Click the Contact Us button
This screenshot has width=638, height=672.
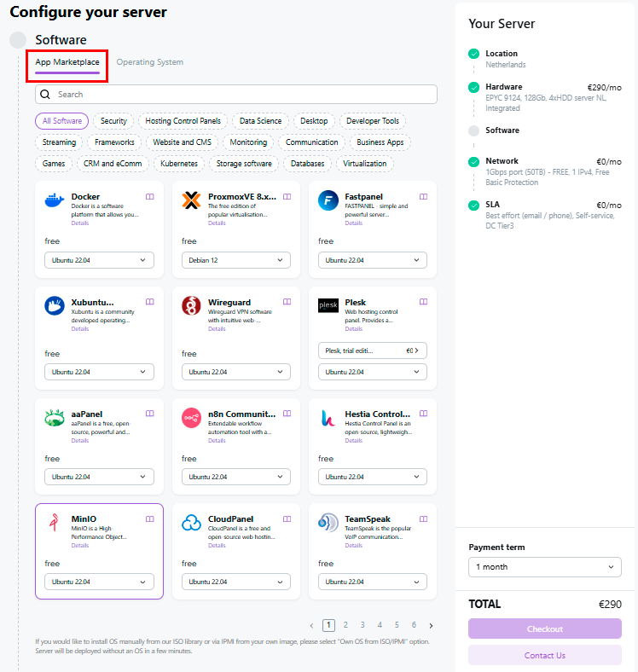[x=545, y=655]
